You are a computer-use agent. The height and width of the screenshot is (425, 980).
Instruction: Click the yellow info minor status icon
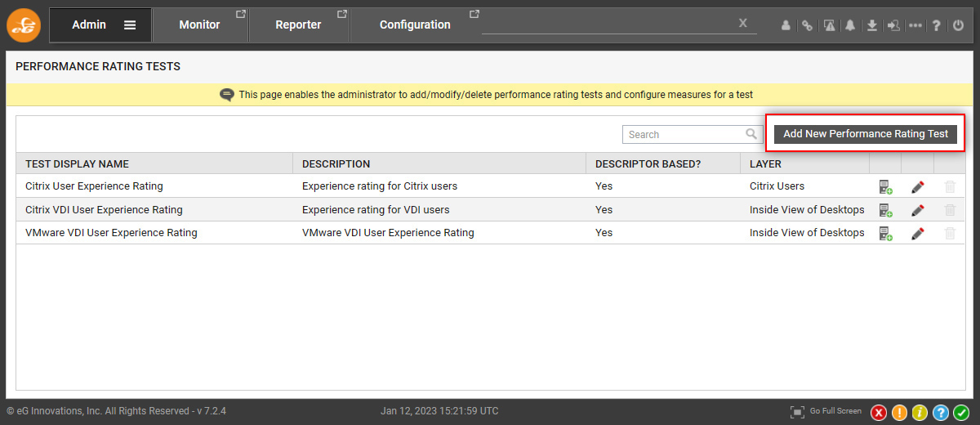click(x=920, y=412)
